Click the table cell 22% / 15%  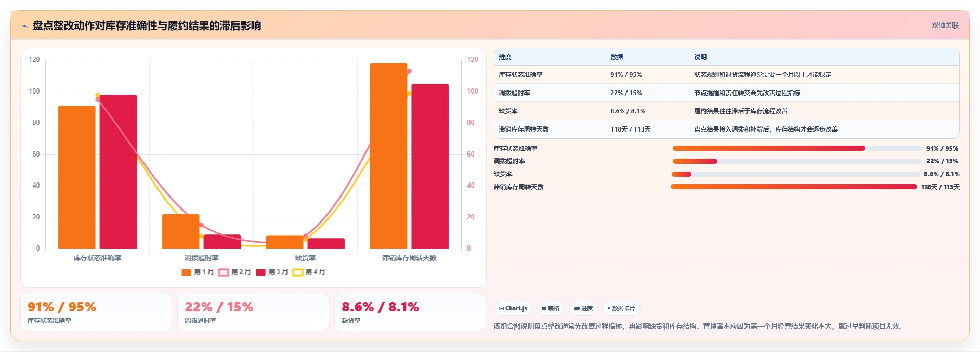click(626, 93)
